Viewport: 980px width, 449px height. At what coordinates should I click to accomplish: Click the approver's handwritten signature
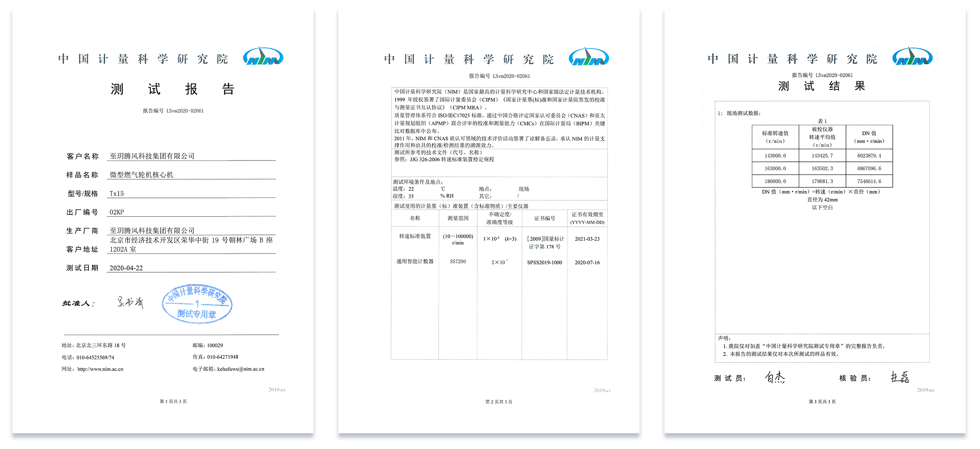point(130,302)
